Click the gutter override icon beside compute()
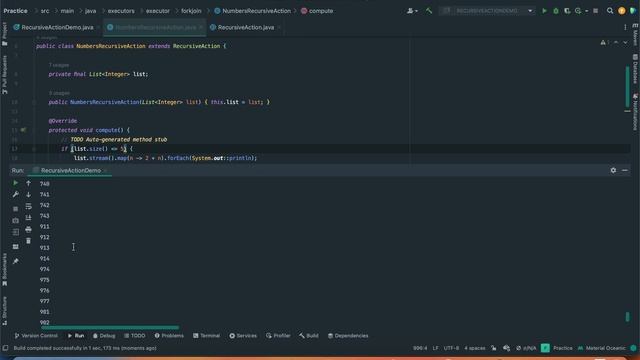640x360 pixels. 23,130
